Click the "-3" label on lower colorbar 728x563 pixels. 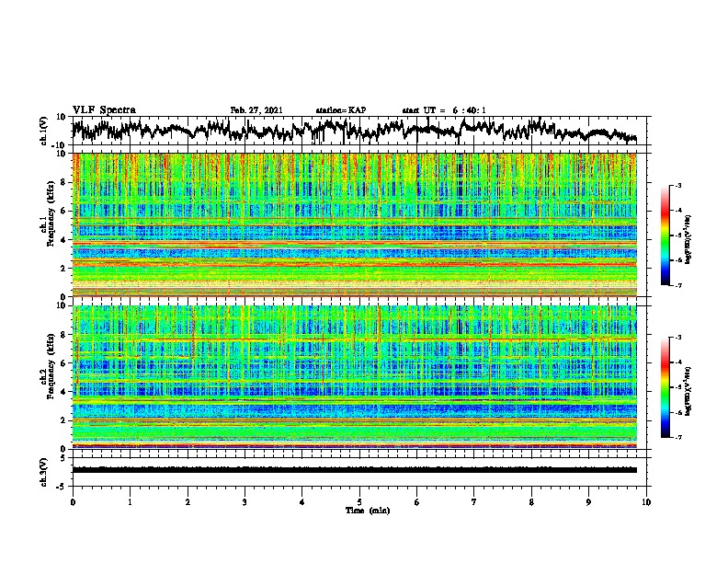[x=678, y=338]
